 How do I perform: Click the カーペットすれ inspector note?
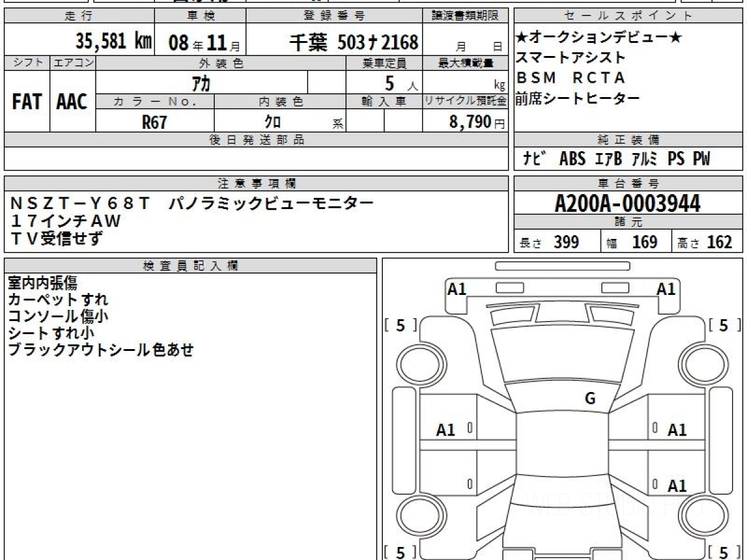(x=58, y=300)
